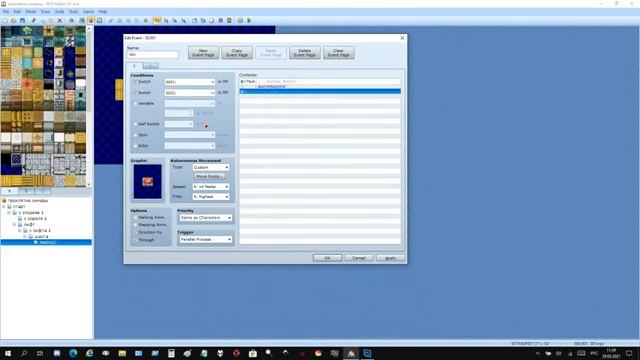
Task: Confirm the event with OK
Action: [327, 258]
